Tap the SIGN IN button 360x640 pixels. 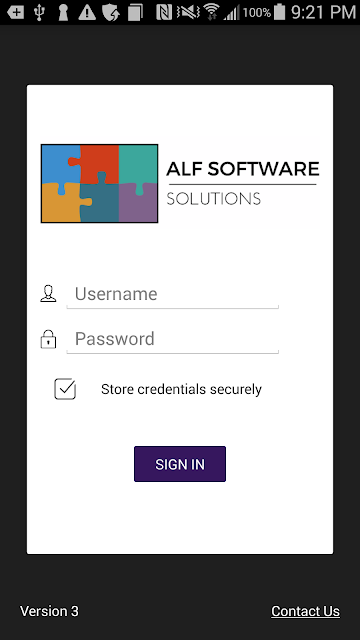(180, 464)
